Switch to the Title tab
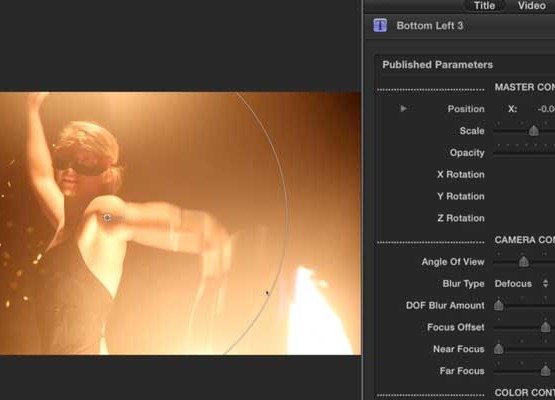Image resolution: width=555 pixels, height=400 pixels. pos(484,6)
